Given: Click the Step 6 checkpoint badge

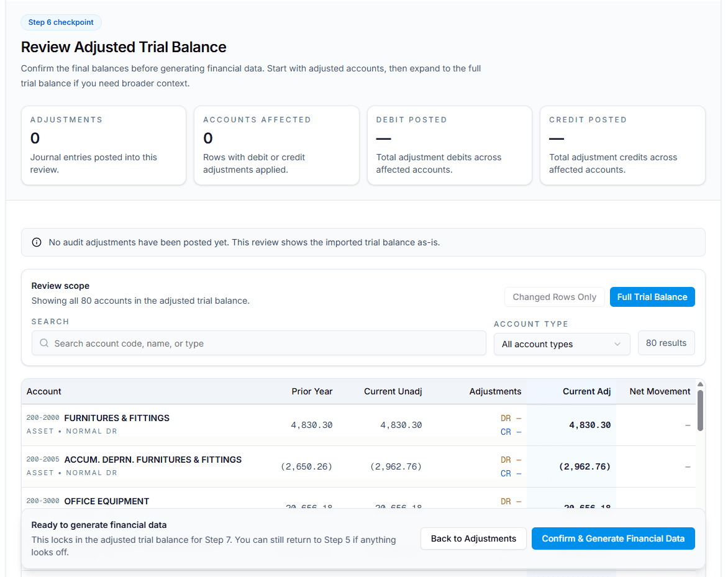Looking at the screenshot, I should [x=61, y=22].
